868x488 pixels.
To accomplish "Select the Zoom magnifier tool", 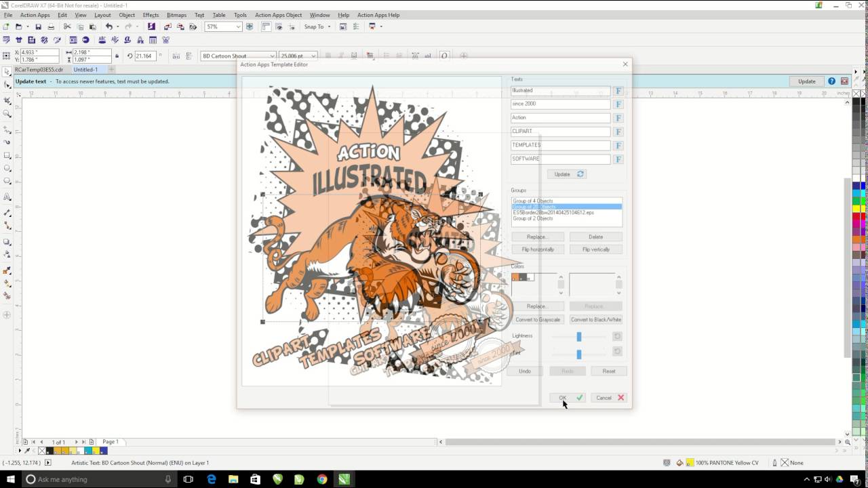I will [7, 114].
